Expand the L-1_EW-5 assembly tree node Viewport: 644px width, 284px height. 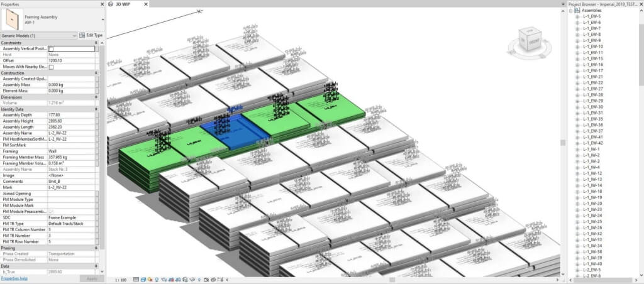click(577, 16)
